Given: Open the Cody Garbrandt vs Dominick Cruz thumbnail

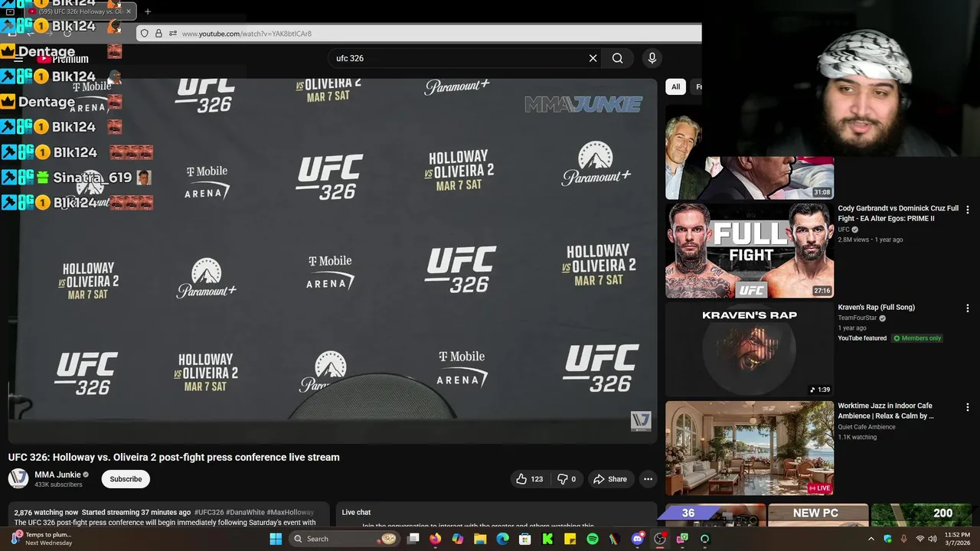Looking at the screenshot, I should click(750, 250).
